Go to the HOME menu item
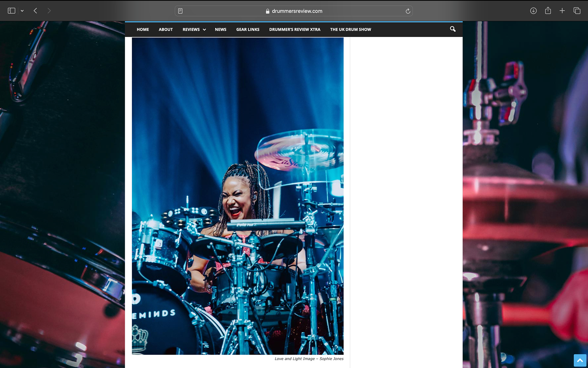Screen dimensions: 588x368 (x=143, y=29)
